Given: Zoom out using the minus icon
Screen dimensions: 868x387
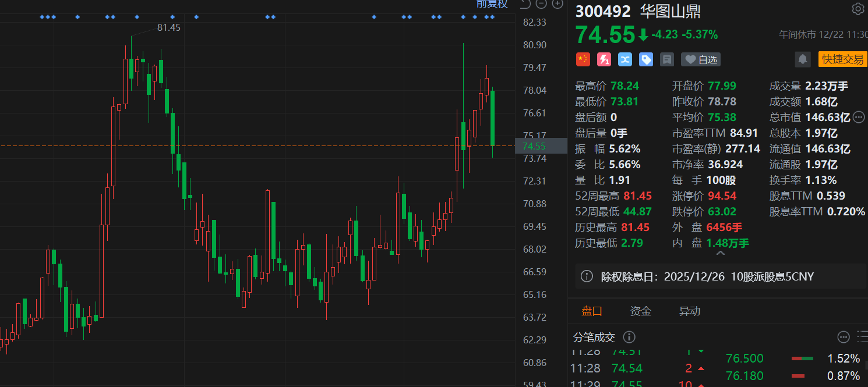Looking at the screenshot, I should [x=541, y=4].
